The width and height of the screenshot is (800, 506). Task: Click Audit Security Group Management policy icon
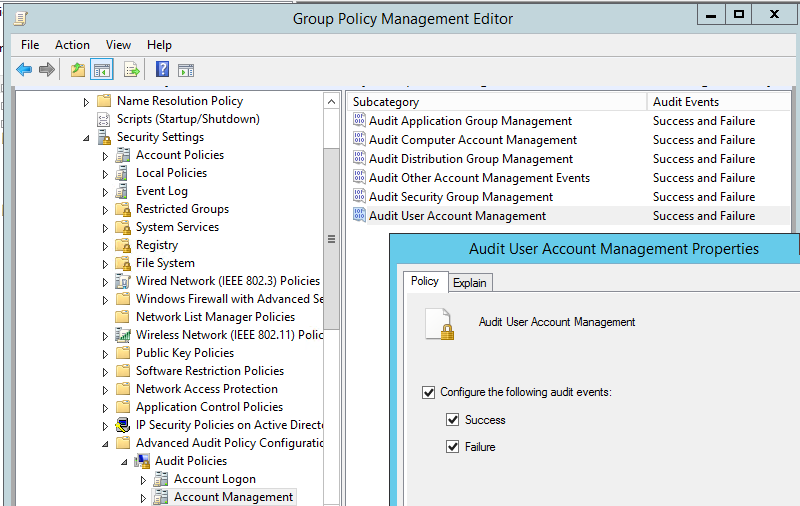(x=360, y=197)
